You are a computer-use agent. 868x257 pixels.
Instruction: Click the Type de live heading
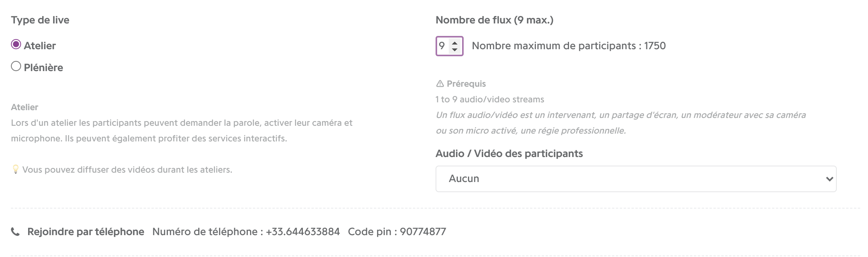40,20
